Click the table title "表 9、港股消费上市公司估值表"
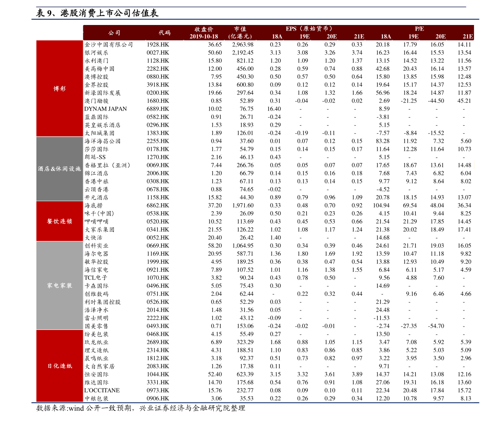 [x=97, y=13]
